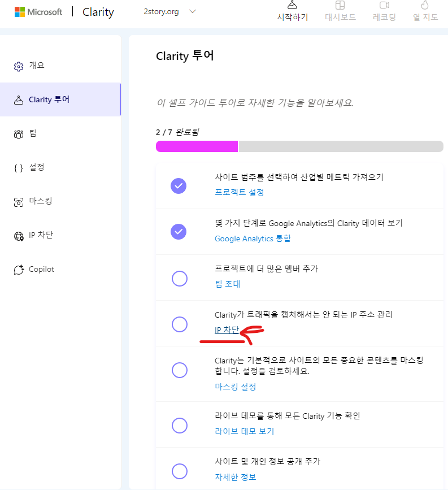The image size is (448, 490).
Task: Toggle the 라이브 데모 task checkbox
Action: [179, 426]
